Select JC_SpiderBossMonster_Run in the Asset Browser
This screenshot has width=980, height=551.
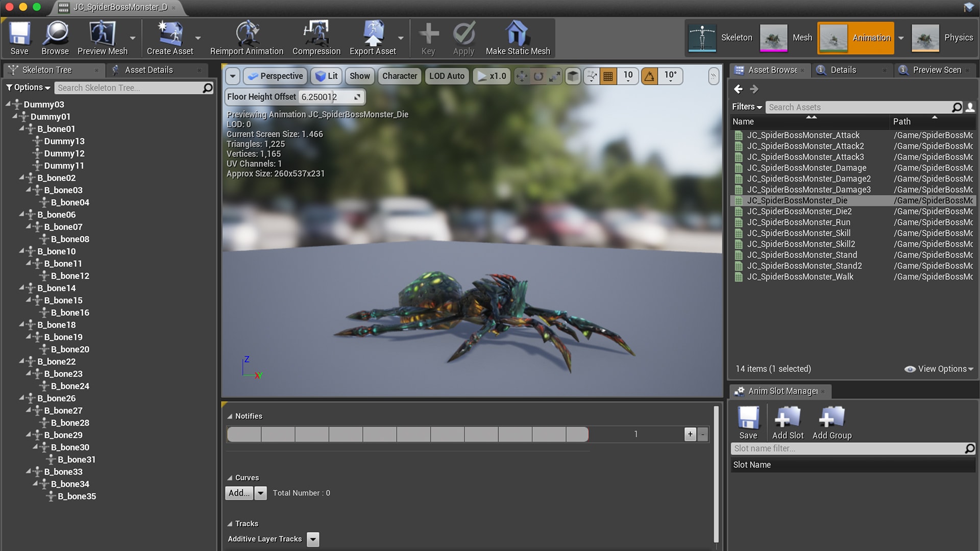click(x=799, y=222)
